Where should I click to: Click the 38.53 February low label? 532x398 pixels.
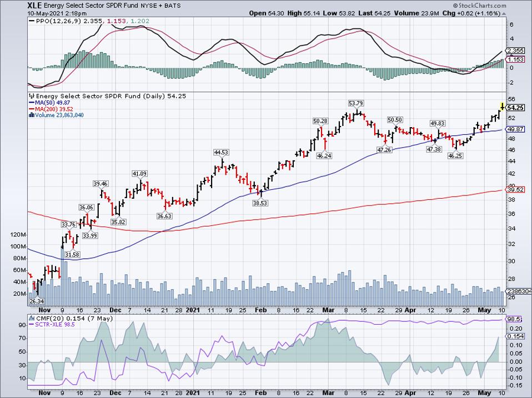[260, 203]
